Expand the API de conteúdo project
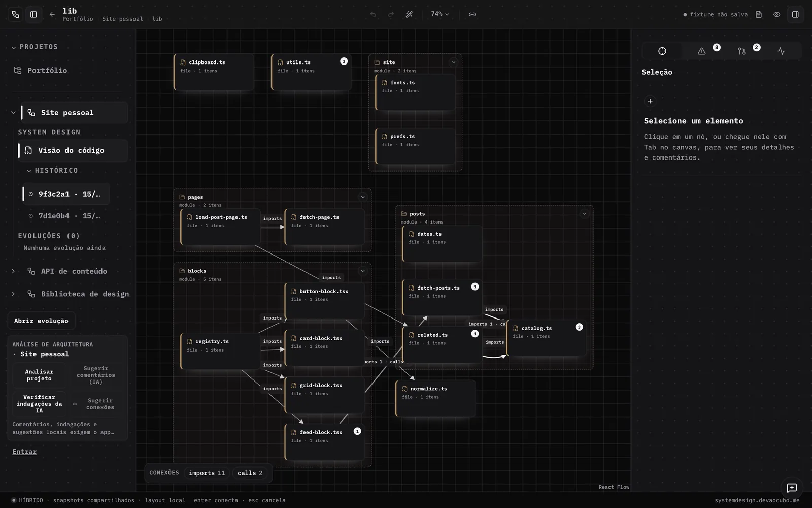Viewport: 812px width, 508px height. 13,271
